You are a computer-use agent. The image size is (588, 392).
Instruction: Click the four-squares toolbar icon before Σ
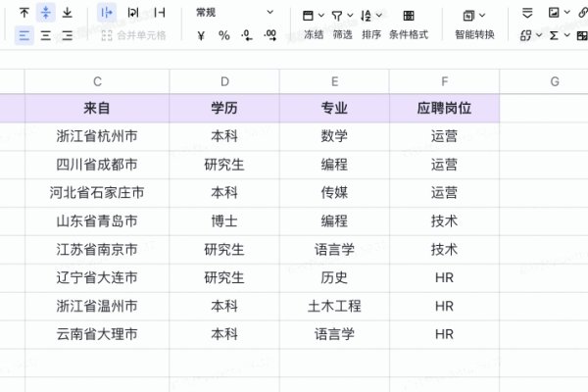tap(525, 35)
